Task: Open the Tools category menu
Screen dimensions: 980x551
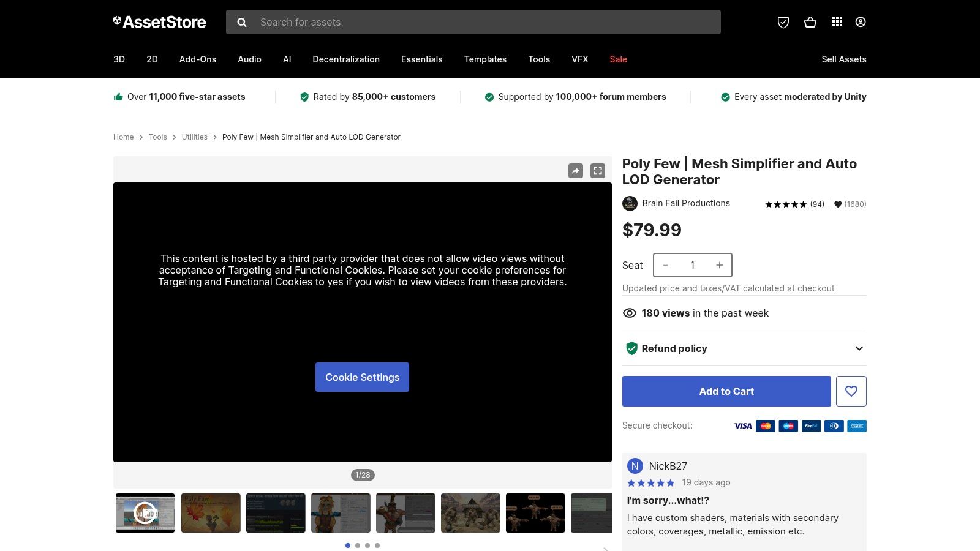Action: coord(538,59)
